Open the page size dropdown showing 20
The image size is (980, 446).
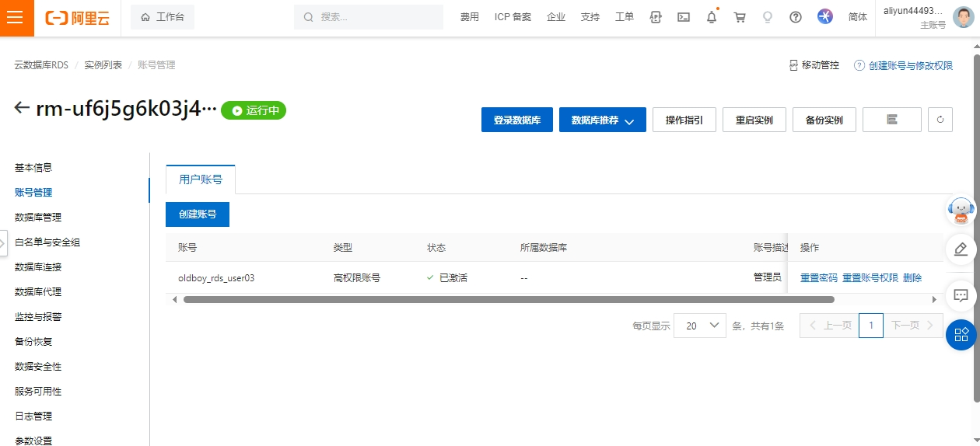tap(699, 326)
